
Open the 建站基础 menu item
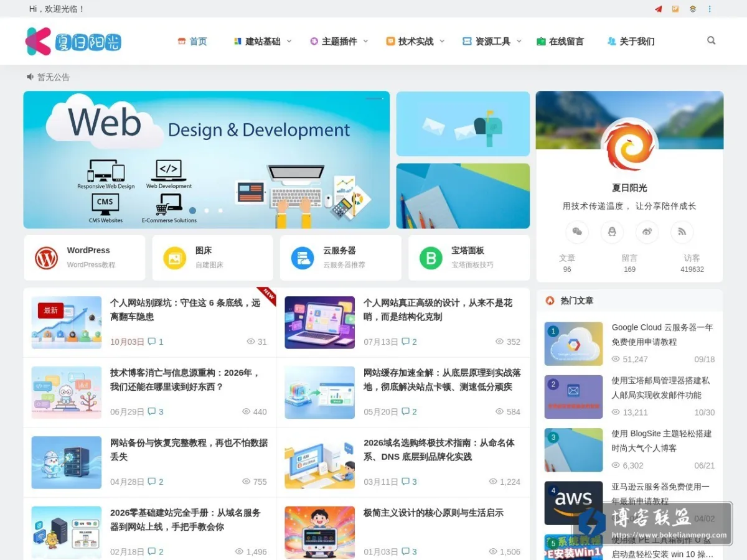tap(257, 41)
